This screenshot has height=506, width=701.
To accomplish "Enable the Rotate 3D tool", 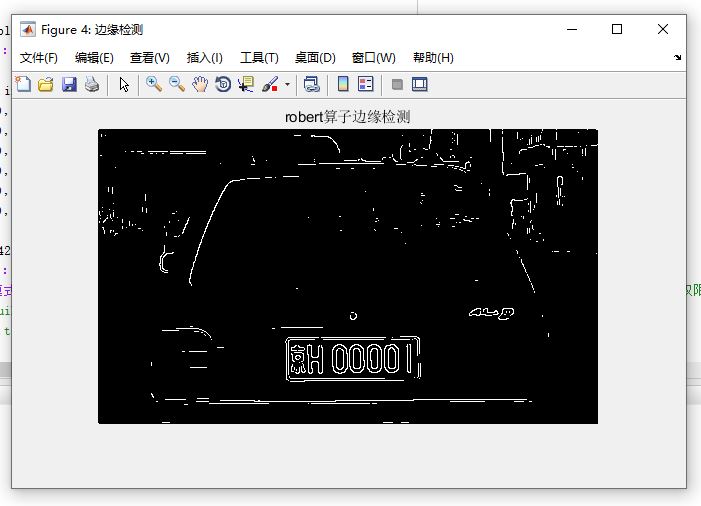I will click(223, 84).
